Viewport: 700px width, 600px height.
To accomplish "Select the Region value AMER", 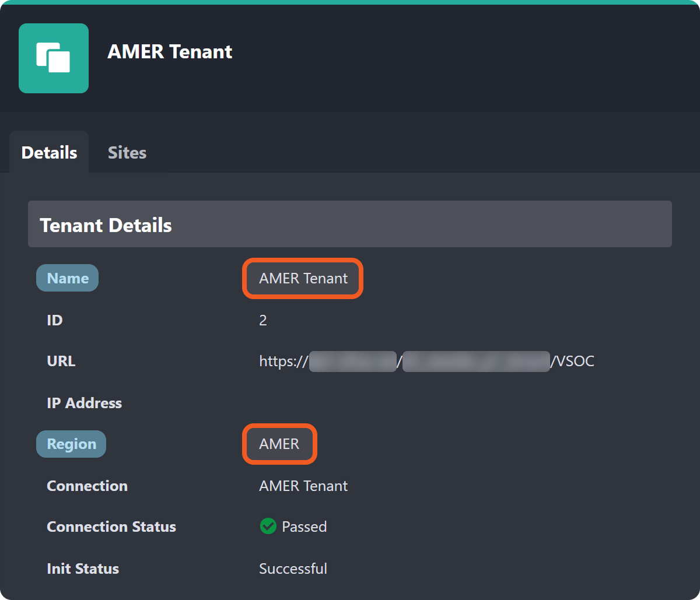I will point(279,444).
